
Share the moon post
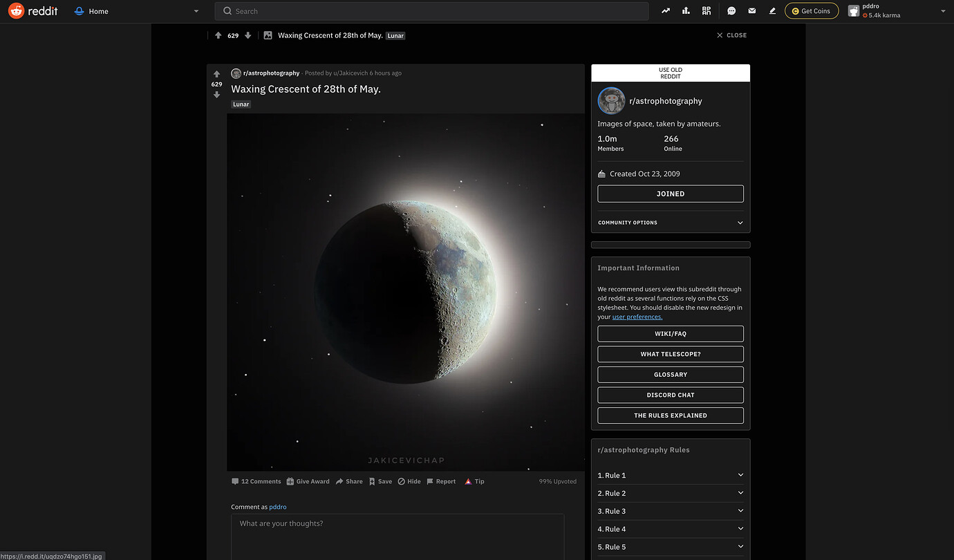(x=349, y=481)
